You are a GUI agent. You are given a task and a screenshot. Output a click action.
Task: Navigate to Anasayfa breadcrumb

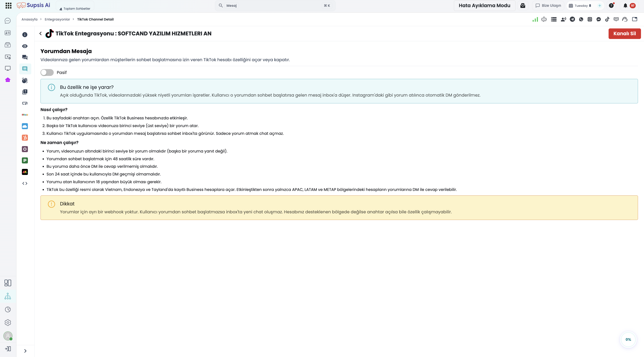tap(30, 19)
